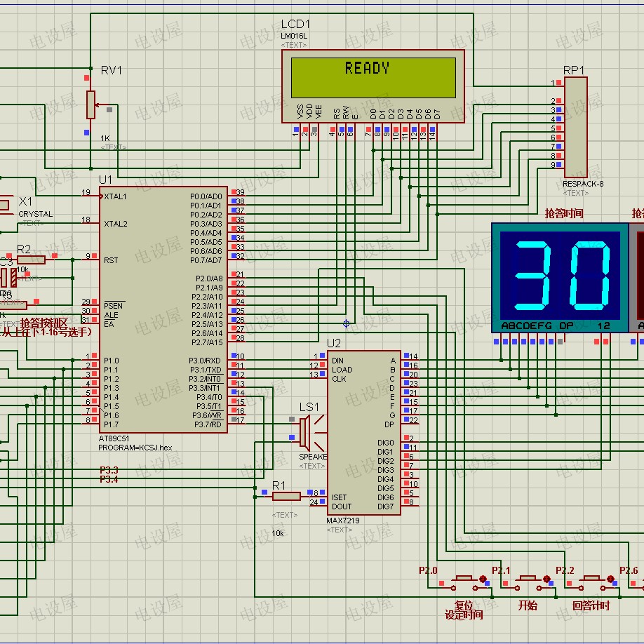Select the RP1 RESPACK-8 resistor pack

575,127
